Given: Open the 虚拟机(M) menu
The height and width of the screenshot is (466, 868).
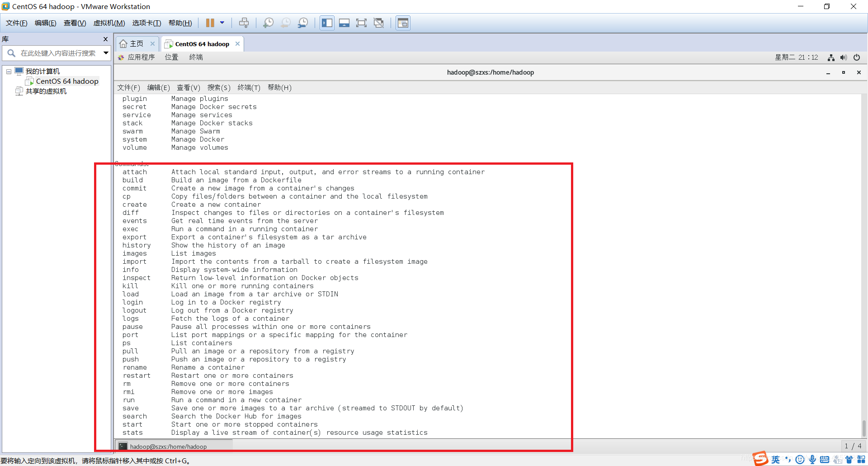Looking at the screenshot, I should coord(109,23).
